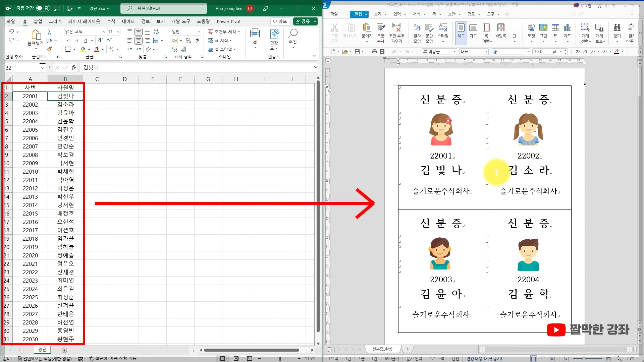The width and height of the screenshot is (644, 362).
Task: Toggle the 자동 저장 autosave switch
Action: pyautogui.click(x=43, y=8)
